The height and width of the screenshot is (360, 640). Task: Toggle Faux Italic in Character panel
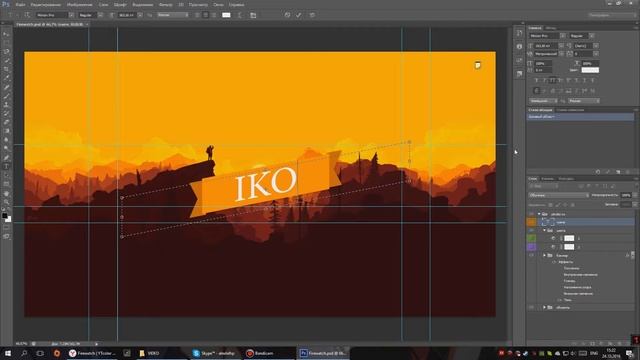pos(544,80)
